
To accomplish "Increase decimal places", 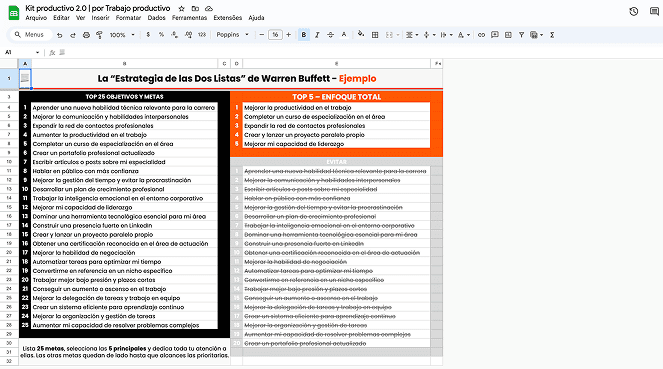I will point(188,35).
